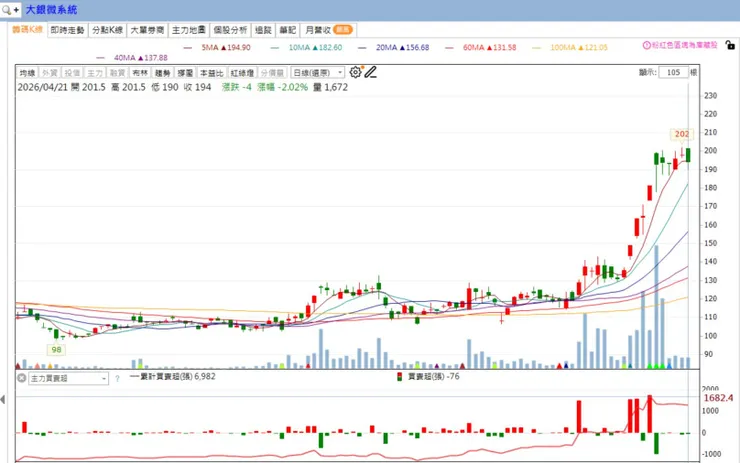Close the 主力買賣超 indicator panel
This screenshot has height=463, width=740.
pos(22,378)
